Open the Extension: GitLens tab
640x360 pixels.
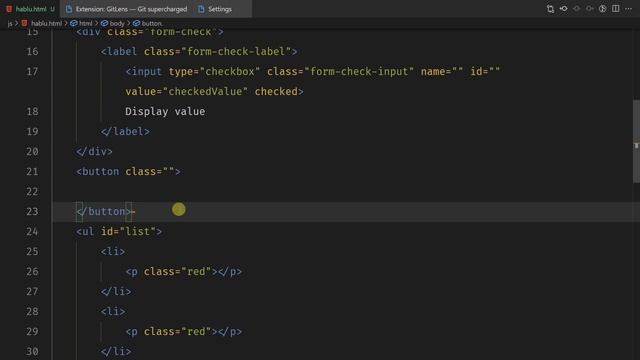(127, 9)
